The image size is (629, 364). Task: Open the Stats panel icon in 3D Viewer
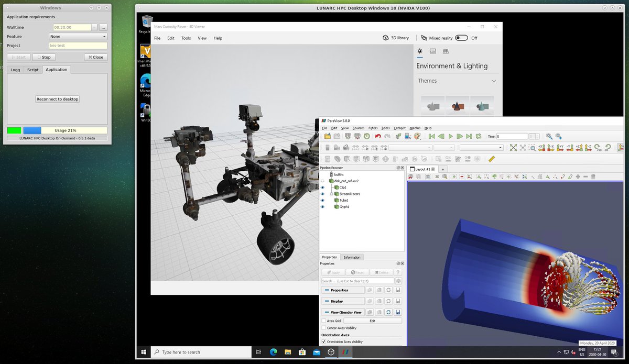pos(432,51)
